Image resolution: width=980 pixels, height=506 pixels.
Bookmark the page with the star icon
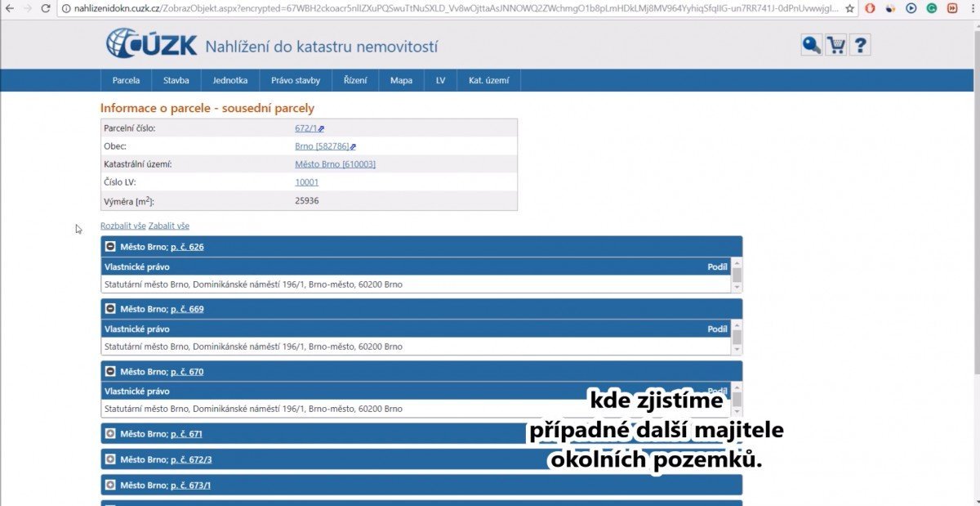pos(850,8)
